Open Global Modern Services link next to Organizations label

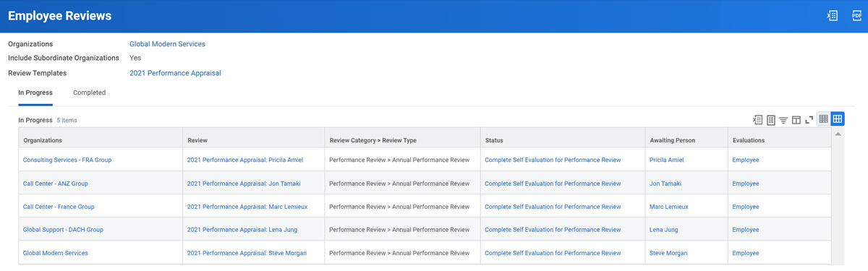click(167, 44)
